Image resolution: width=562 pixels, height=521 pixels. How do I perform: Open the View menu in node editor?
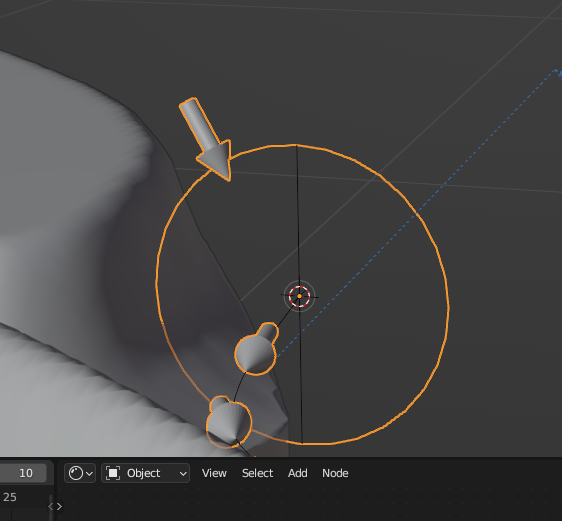[214, 473]
